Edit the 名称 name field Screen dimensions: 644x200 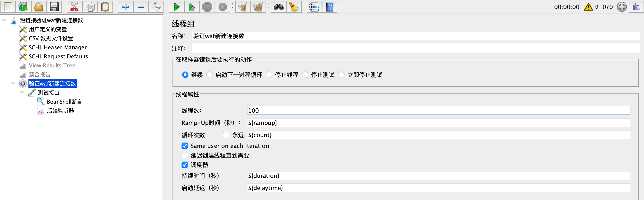[x=416, y=36]
